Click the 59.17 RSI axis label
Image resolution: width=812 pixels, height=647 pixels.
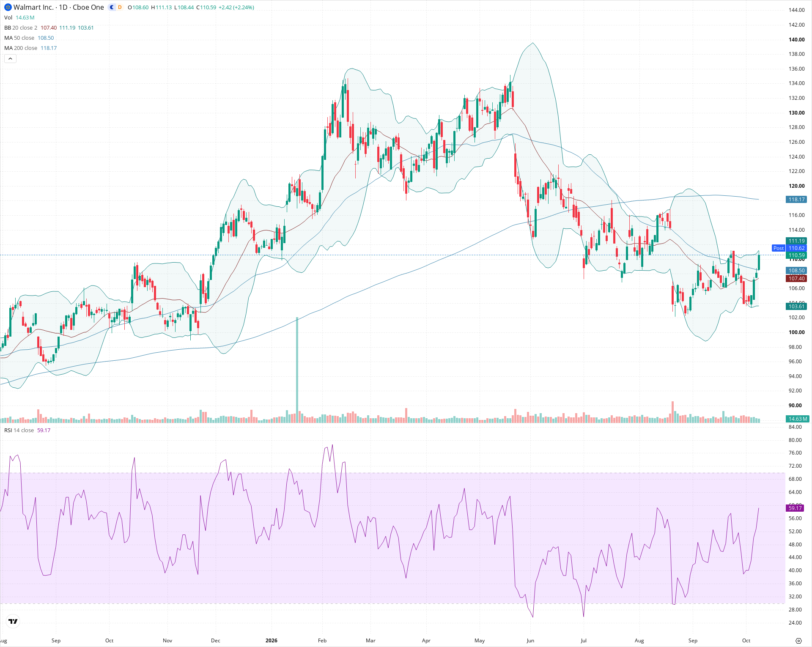[x=795, y=508]
